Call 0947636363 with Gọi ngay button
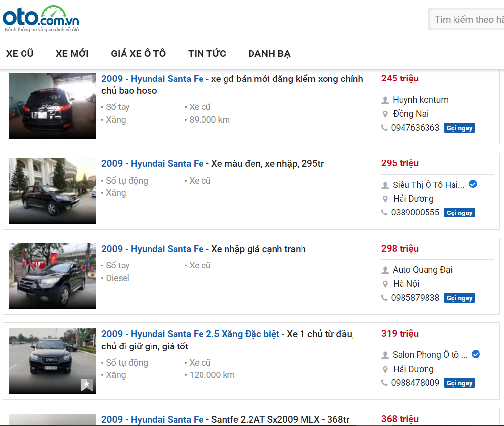Screen dimensions: 504x426 click(x=459, y=128)
